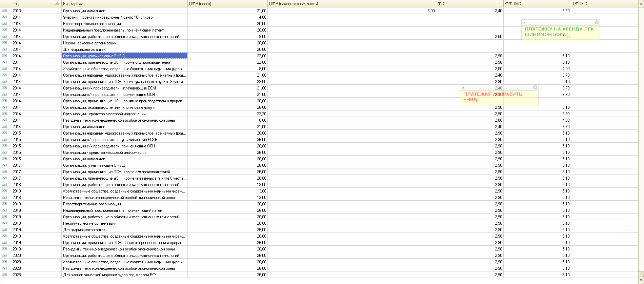Click the 'ПФР (всего)' column header

(227, 4)
